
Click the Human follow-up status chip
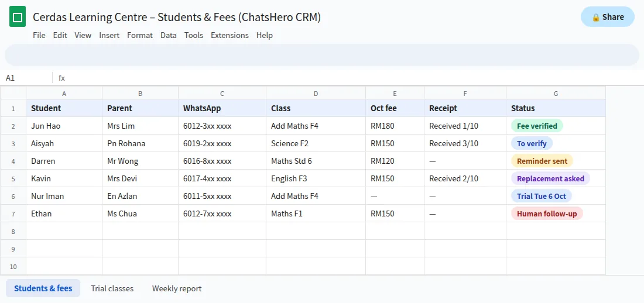pyautogui.click(x=547, y=214)
